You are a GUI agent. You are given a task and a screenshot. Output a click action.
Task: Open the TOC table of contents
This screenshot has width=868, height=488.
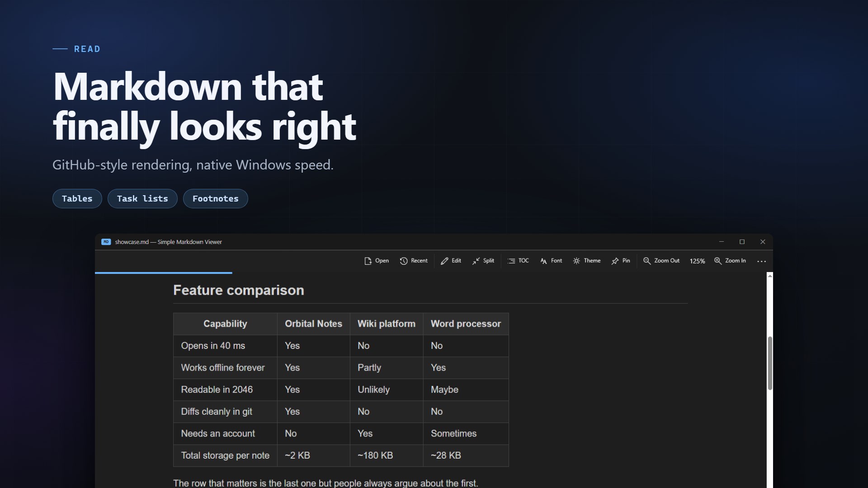point(518,261)
